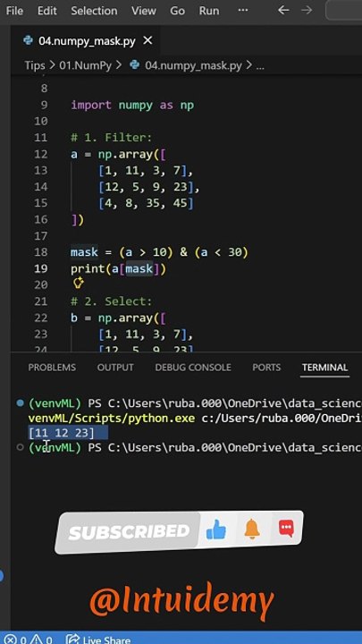Switch to the OUTPUT panel tab
The height and width of the screenshot is (644, 362).
[115, 368]
